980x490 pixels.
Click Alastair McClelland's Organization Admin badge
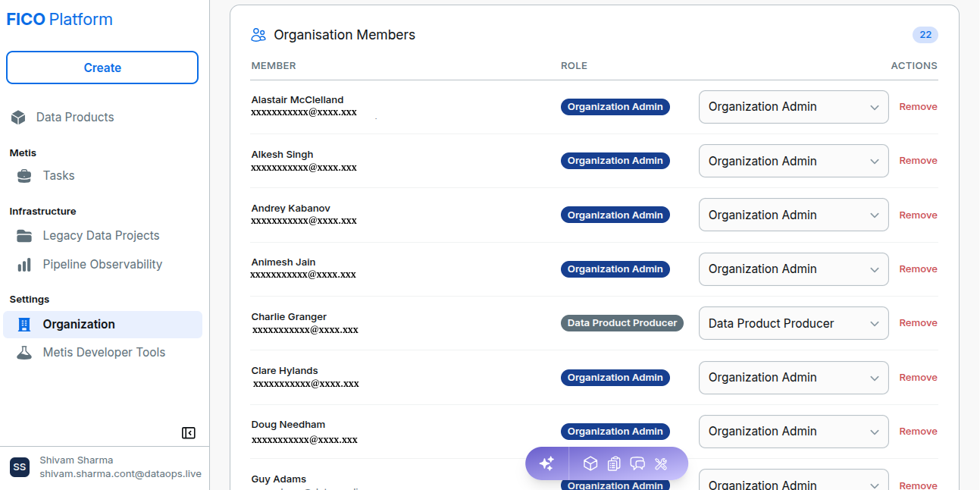click(x=615, y=107)
